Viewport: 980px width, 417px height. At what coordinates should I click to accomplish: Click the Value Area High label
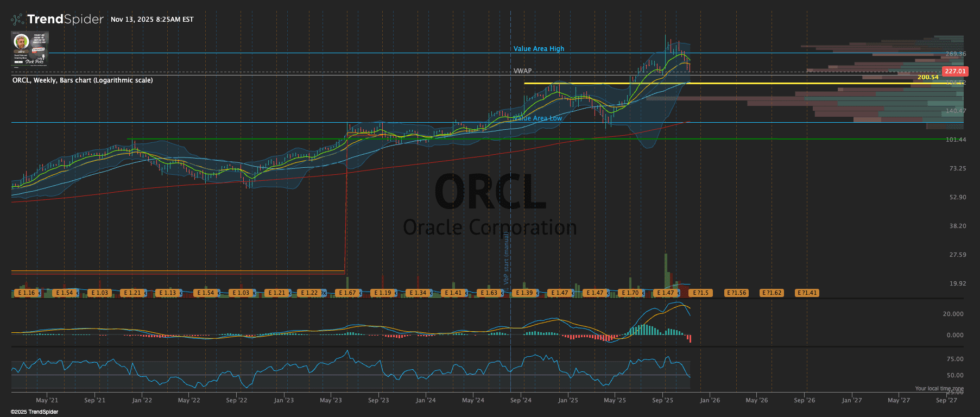coord(539,49)
